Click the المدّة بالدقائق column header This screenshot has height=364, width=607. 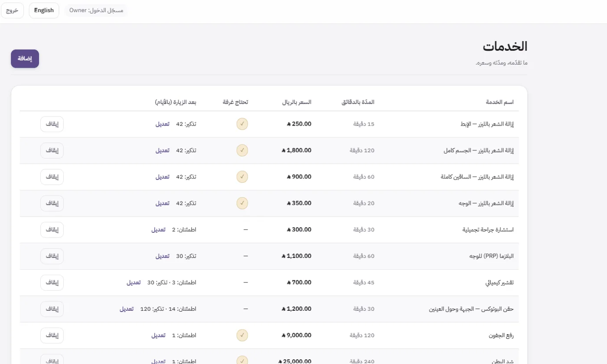(x=357, y=102)
